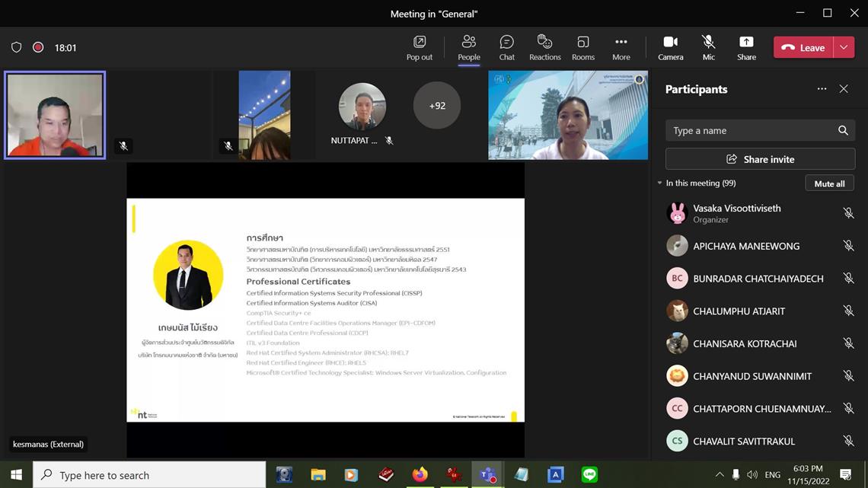Open the Chat panel
The height and width of the screenshot is (488, 868).
point(506,47)
